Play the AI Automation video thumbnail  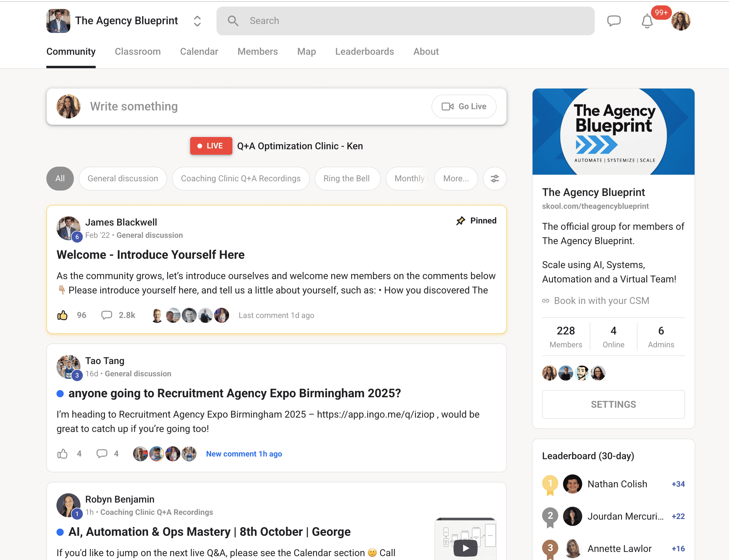click(465, 547)
